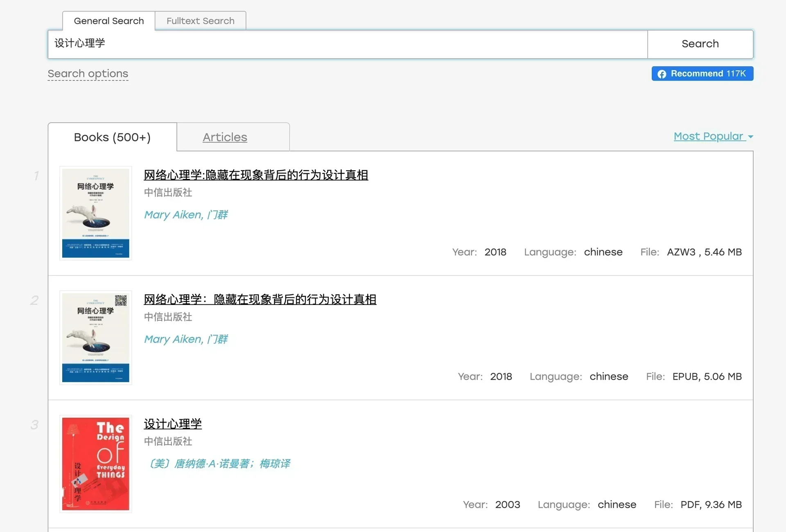Open the Articles results tab
Image resolution: width=786 pixels, height=532 pixels.
click(225, 137)
